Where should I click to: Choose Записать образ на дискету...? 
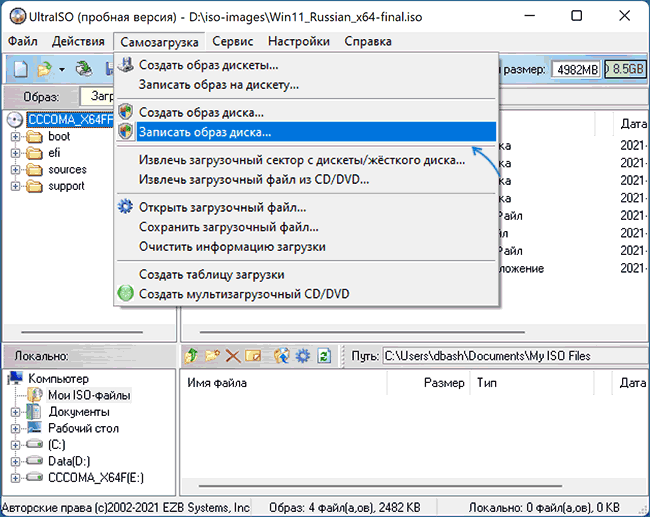click(x=306, y=85)
